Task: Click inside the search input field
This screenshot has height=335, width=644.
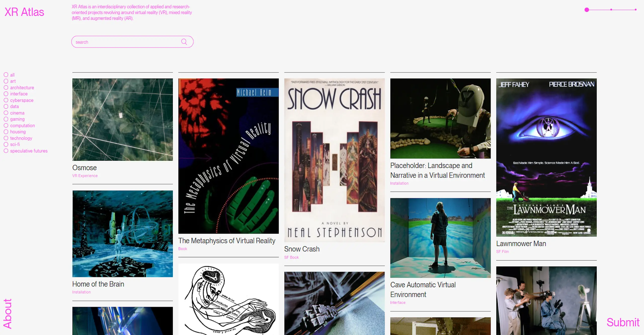Action: (x=126, y=42)
